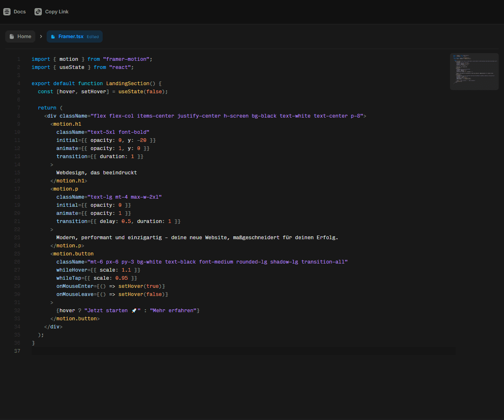504x420 pixels.
Task: Click transition duration: 1 on line 13
Action: coord(100,156)
